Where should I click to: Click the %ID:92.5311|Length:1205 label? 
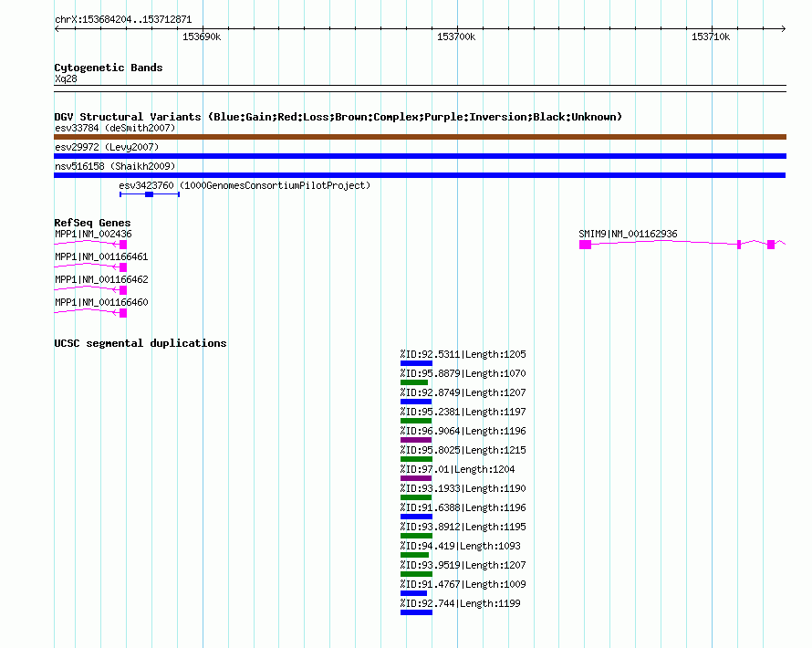(463, 354)
